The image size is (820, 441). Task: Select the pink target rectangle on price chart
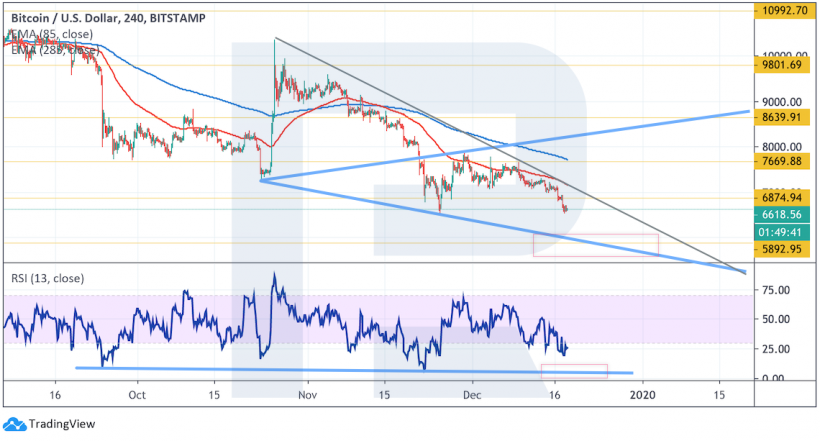click(595, 244)
